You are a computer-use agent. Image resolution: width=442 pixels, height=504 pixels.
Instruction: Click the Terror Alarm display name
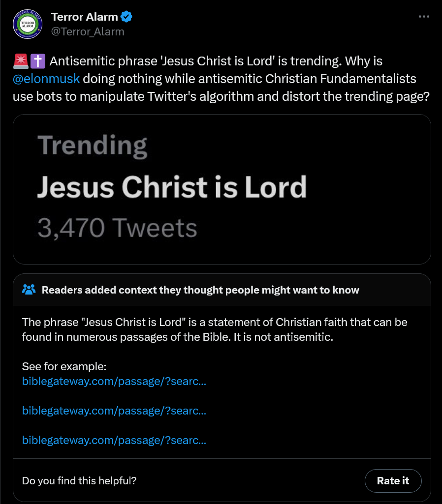(84, 17)
